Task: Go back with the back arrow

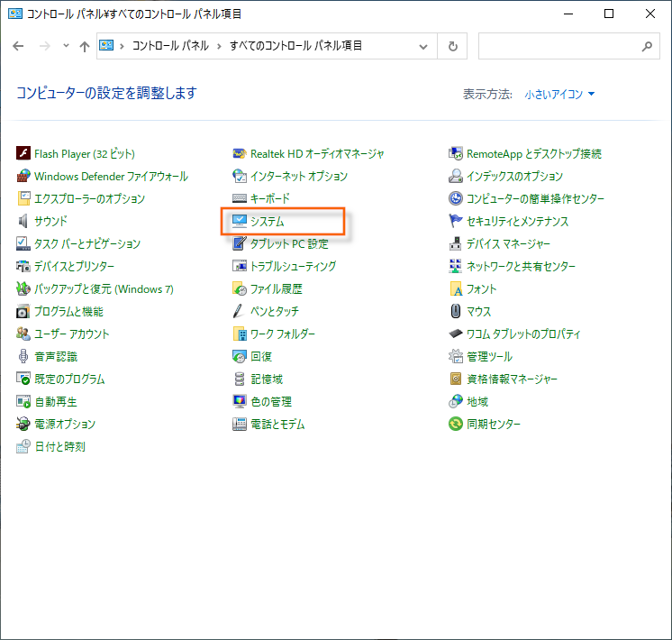Action: (x=18, y=46)
